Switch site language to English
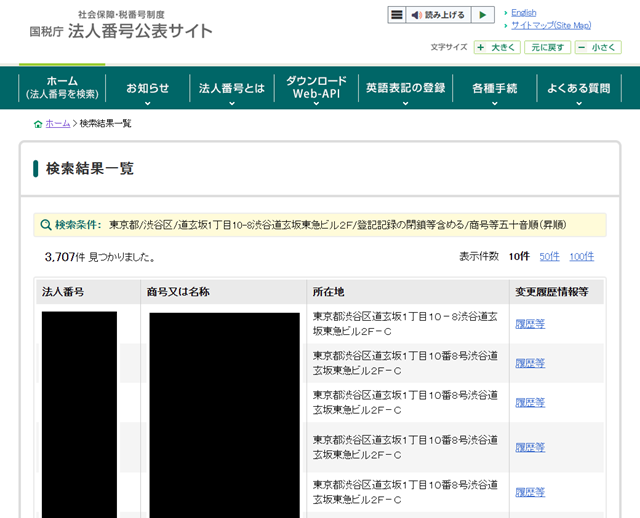Screen dimensions: 640x518 [523, 12]
